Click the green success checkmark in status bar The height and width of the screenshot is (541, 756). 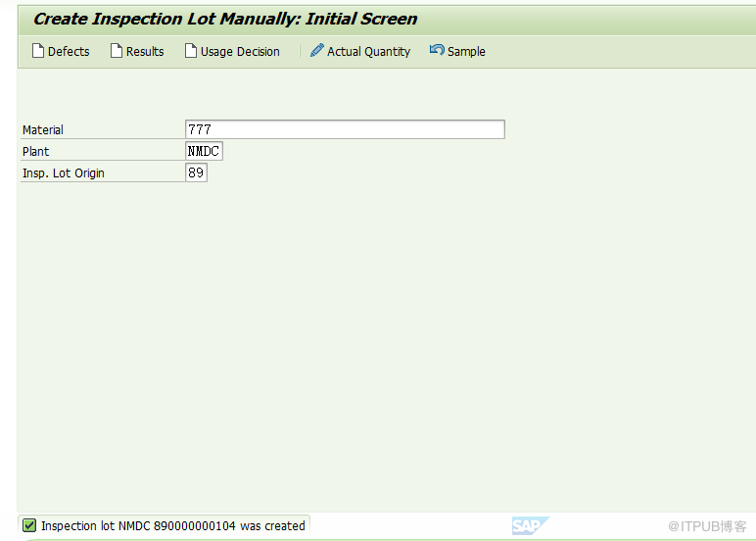[x=29, y=525]
